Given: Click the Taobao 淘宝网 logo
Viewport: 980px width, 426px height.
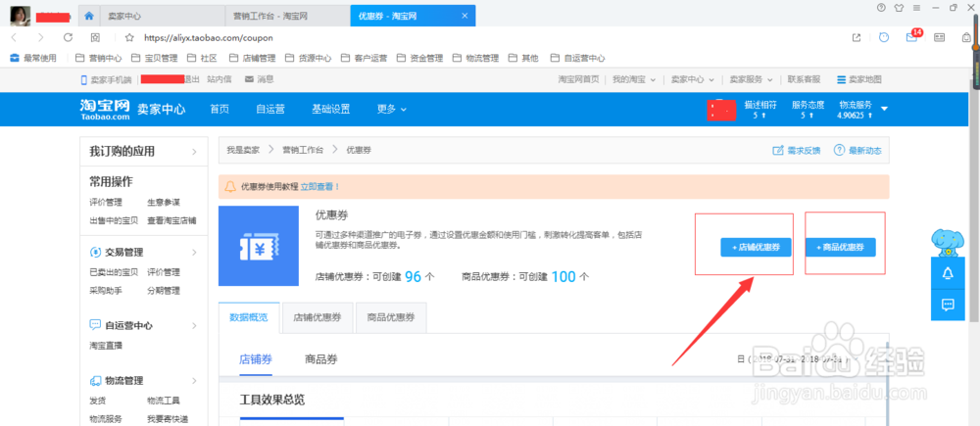Looking at the screenshot, I should pyautogui.click(x=105, y=109).
